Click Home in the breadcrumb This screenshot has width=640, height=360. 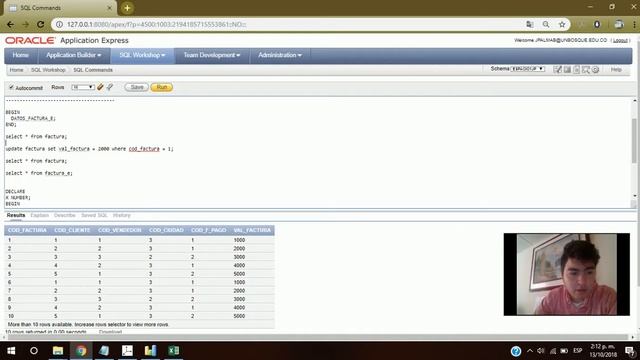click(16, 70)
